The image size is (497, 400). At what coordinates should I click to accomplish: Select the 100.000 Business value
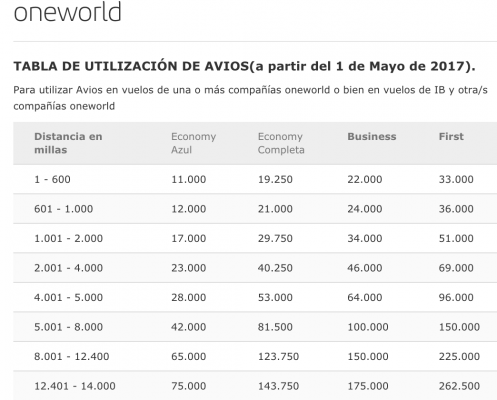pos(368,327)
